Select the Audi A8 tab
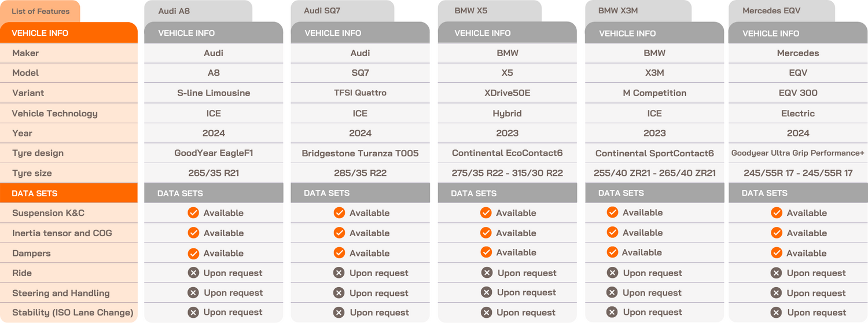The height and width of the screenshot is (323, 868). [198, 11]
